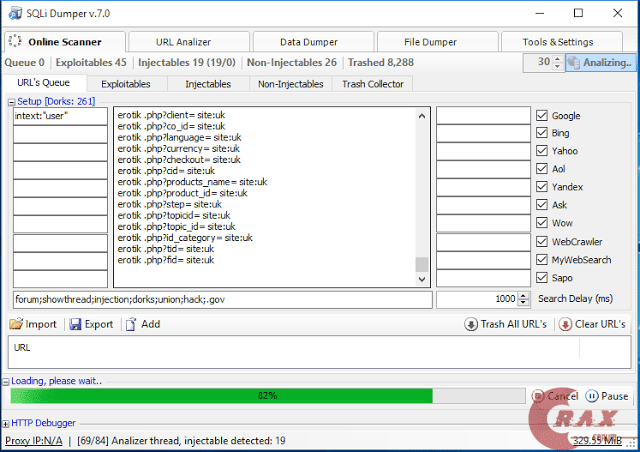Viewport: 640px width, 452px height.
Task: Open the Data Dumper tab
Action: [313, 42]
